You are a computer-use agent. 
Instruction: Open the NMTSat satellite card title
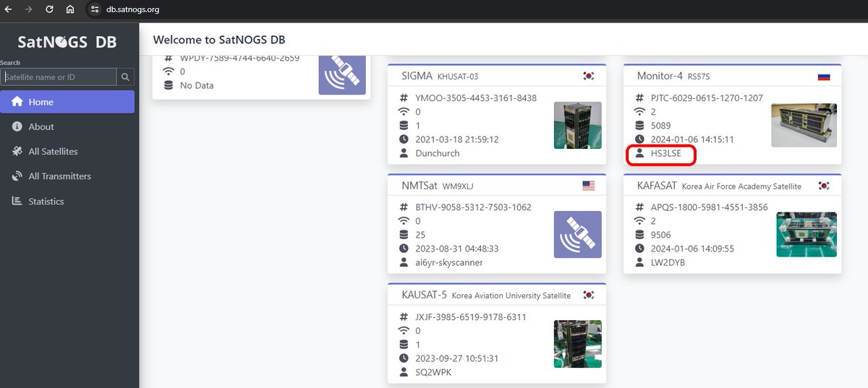coord(419,186)
